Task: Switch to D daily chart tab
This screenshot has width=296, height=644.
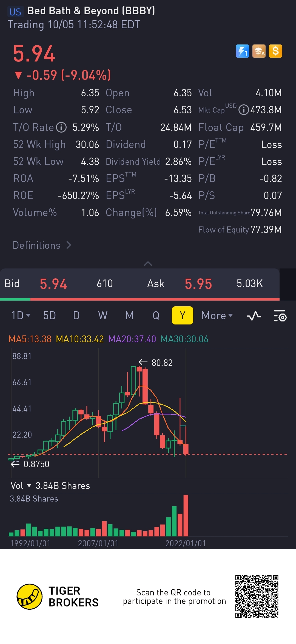Action: click(76, 316)
